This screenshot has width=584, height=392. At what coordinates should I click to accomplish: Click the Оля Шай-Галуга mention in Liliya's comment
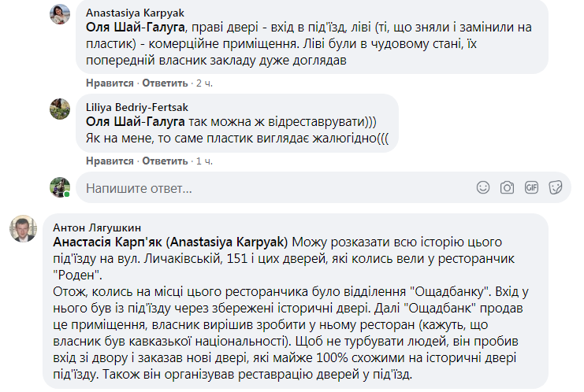(134, 122)
